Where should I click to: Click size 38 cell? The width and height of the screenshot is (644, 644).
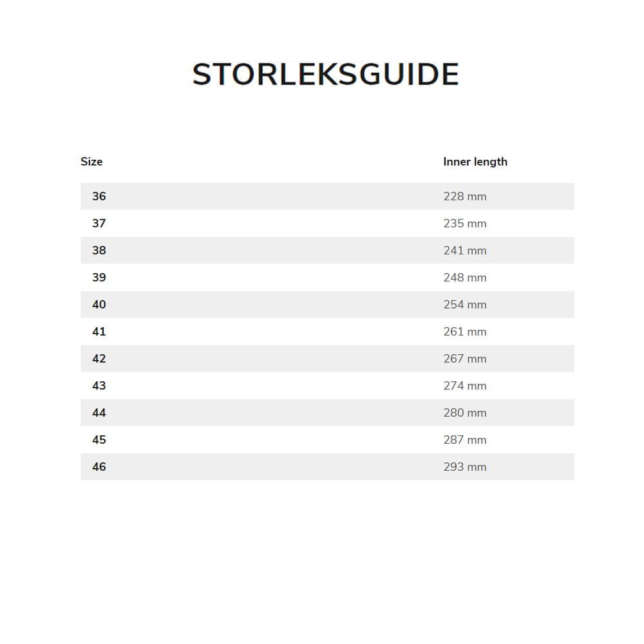click(99, 251)
